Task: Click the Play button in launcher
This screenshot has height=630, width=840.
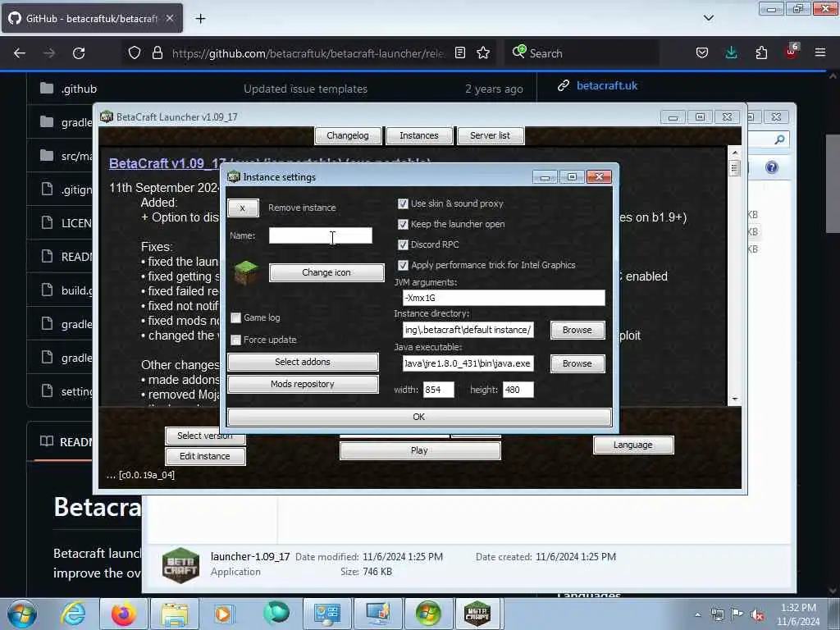Action: pyautogui.click(x=419, y=450)
